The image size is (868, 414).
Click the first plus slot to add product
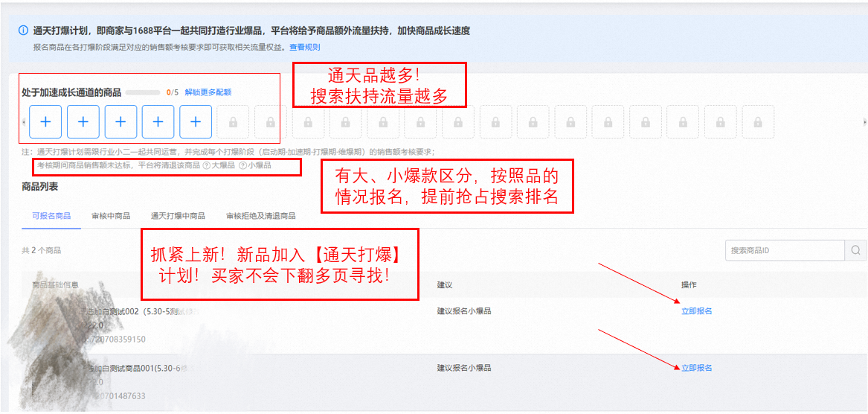[45, 121]
